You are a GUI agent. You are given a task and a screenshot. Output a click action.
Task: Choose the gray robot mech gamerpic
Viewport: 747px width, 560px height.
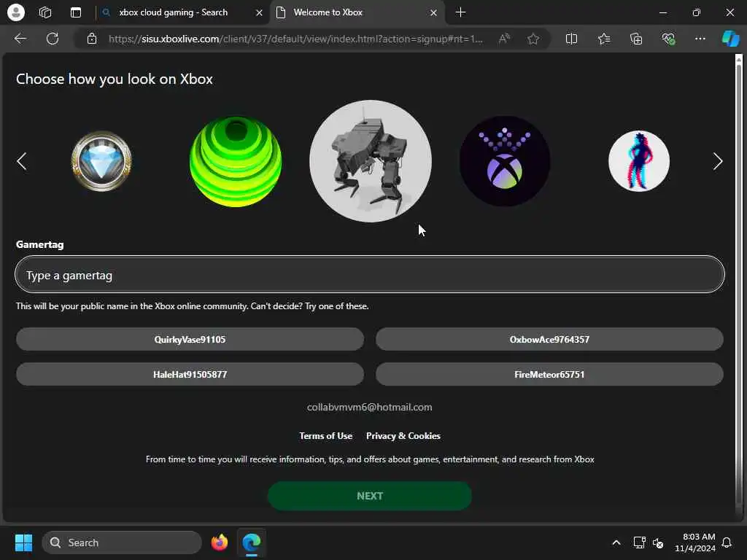point(371,161)
